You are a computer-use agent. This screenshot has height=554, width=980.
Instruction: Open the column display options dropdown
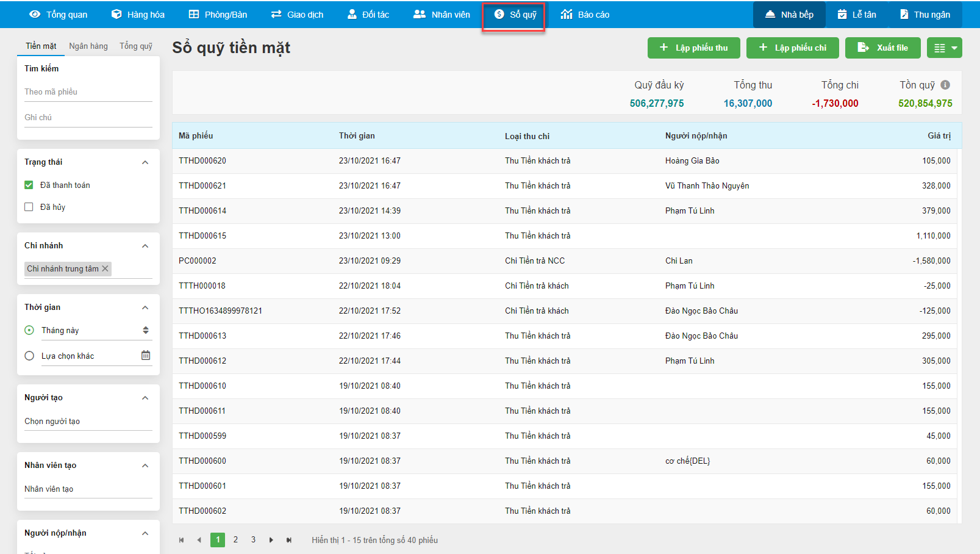(x=945, y=48)
